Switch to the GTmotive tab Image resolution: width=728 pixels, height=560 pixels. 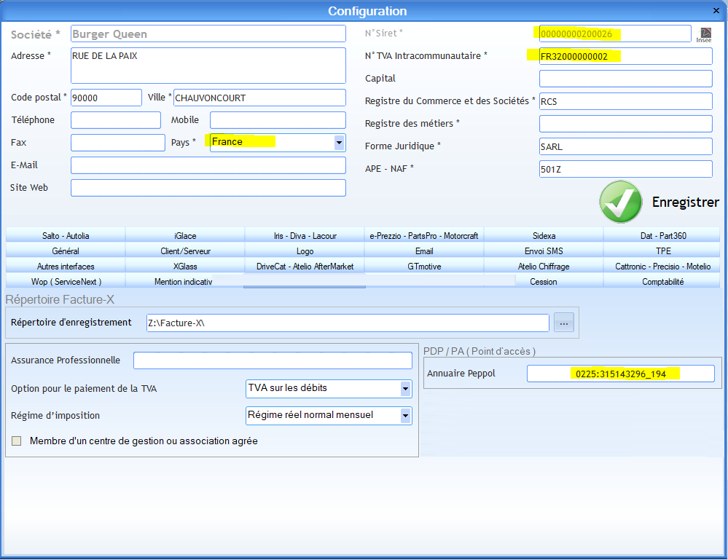424,267
